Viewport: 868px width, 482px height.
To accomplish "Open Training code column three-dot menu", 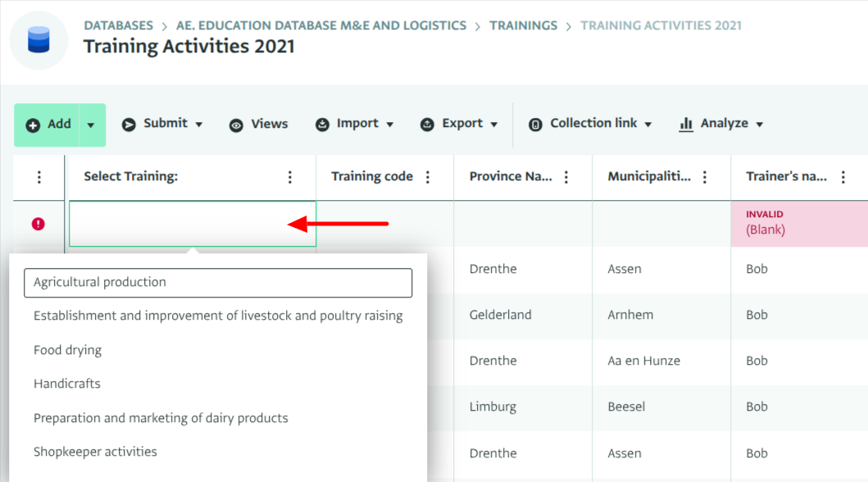I will 427,177.
